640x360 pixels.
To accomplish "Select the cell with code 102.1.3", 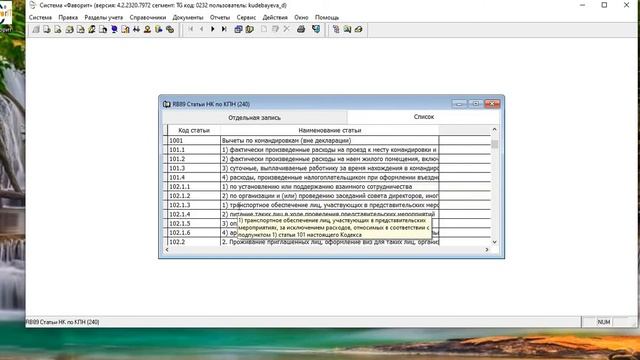I will click(194, 205).
